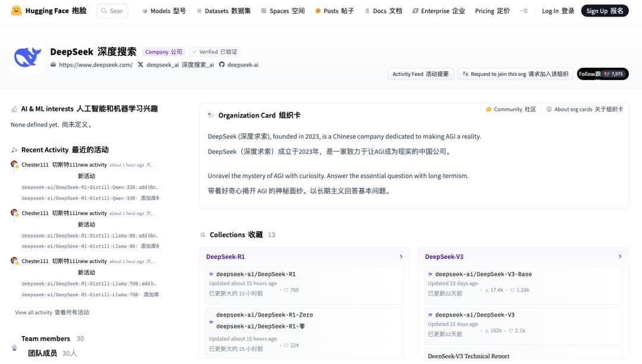Open the Activity Feed button
Image resolution: width=642 pixels, height=364 pixels.
tap(421, 74)
